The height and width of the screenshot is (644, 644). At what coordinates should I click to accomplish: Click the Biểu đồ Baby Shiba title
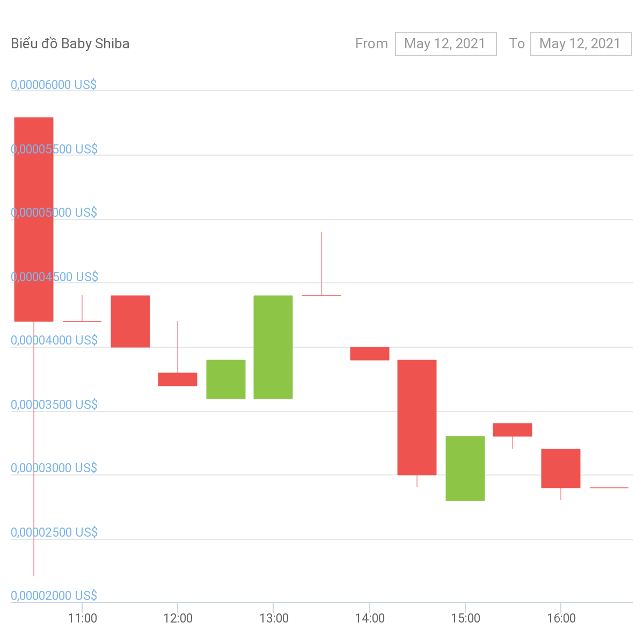70,44
